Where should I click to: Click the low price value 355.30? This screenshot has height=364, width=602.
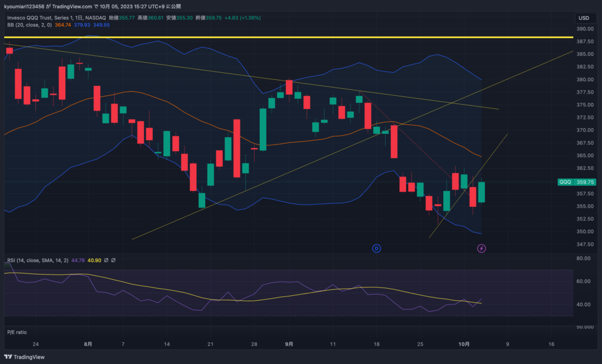185,18
